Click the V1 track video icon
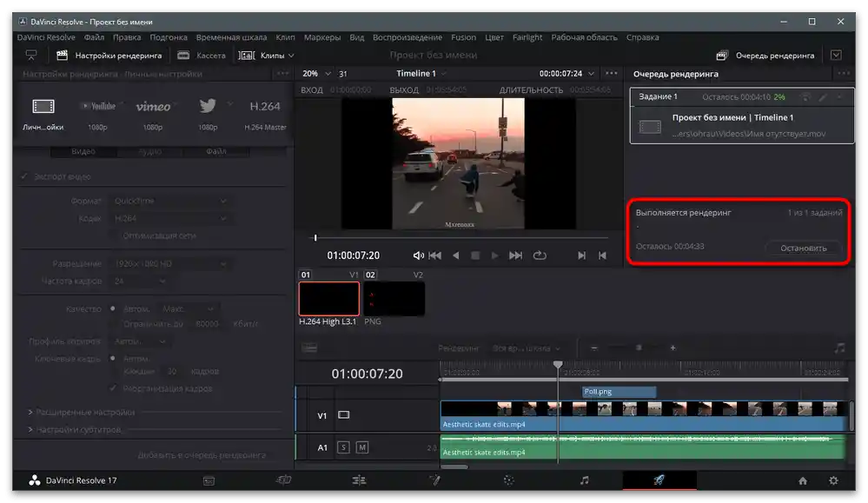The image size is (868, 503). [344, 415]
